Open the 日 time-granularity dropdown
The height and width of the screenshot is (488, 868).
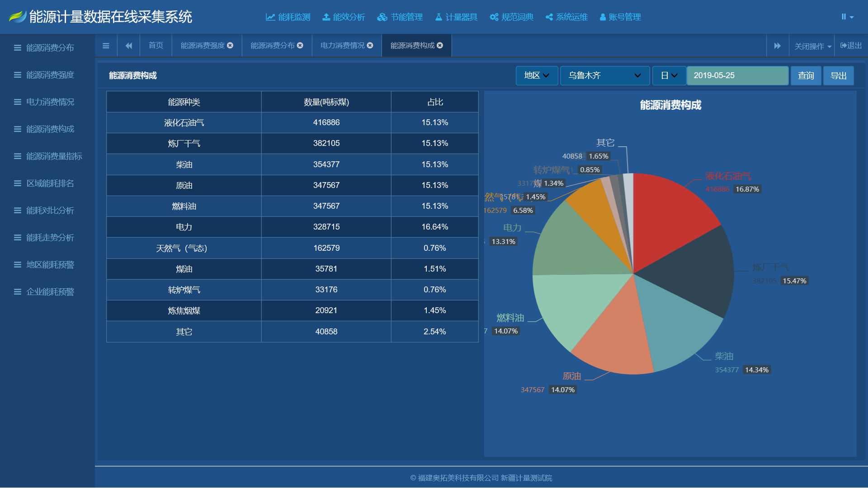coord(669,75)
